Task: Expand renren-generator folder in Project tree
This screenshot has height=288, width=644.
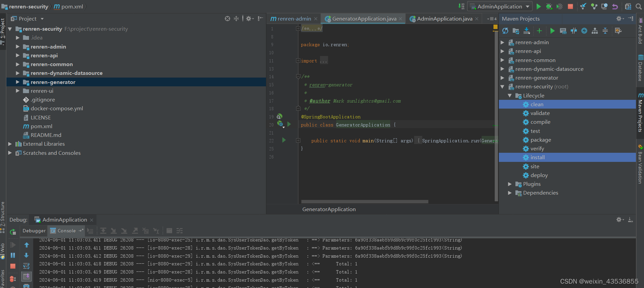Action: point(18,82)
